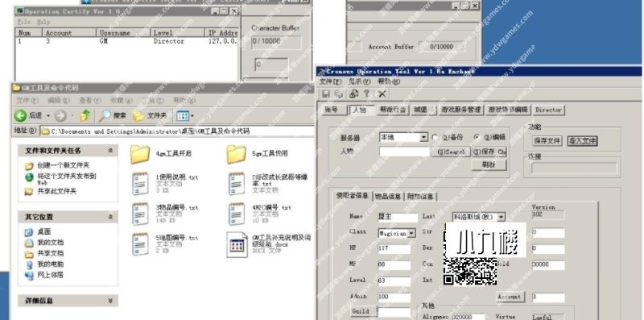Open the Class Magician dropdown

pyautogui.click(x=411, y=233)
